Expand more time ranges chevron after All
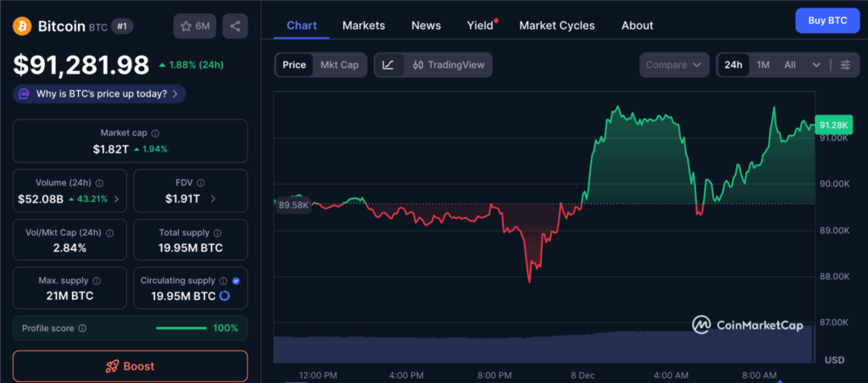Image resolution: width=868 pixels, height=383 pixels. [x=816, y=65]
